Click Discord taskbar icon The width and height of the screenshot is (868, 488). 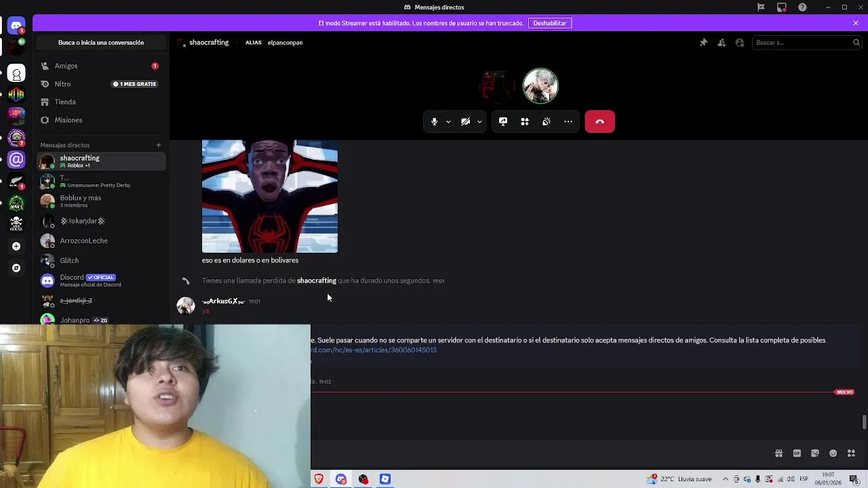click(x=341, y=479)
